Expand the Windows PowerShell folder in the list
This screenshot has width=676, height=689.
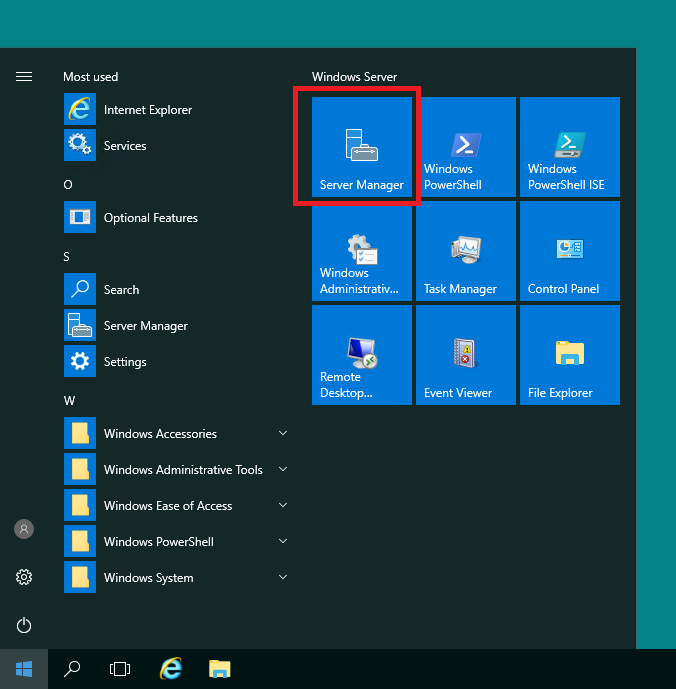[x=177, y=541]
